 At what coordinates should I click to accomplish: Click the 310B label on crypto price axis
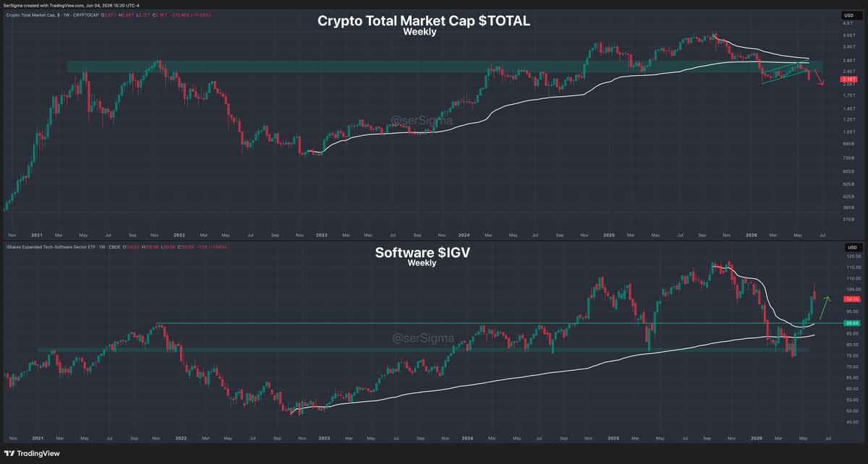[848, 220]
